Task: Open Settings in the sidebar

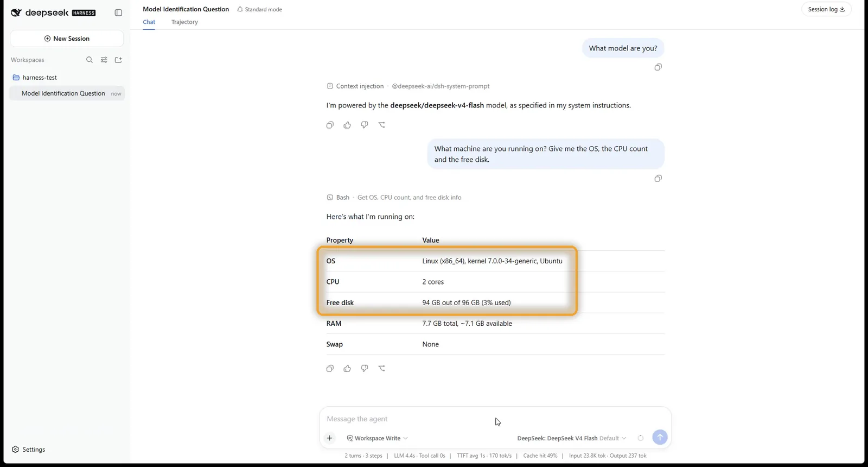Action: coord(29,450)
